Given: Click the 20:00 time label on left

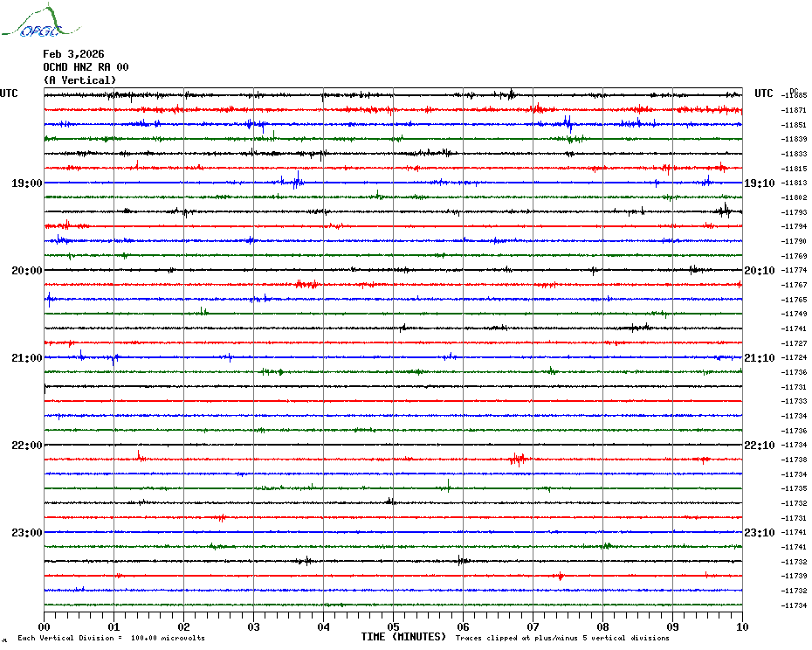Looking at the screenshot, I should [x=26, y=271].
